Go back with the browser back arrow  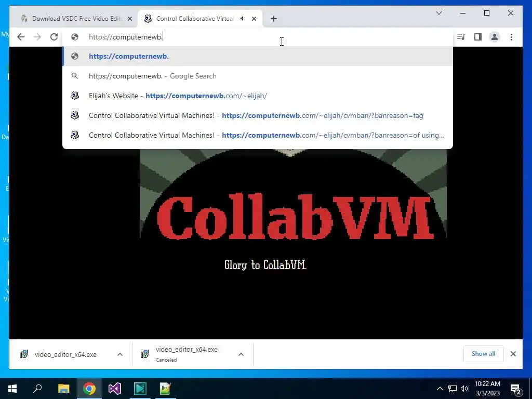(x=21, y=37)
